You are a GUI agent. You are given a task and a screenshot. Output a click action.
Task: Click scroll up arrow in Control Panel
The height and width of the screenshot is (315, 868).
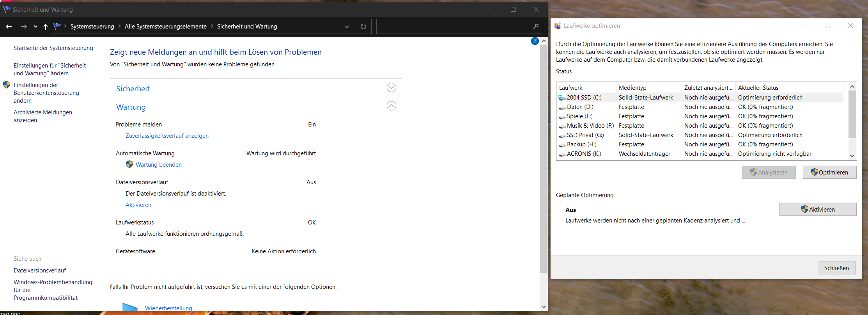point(544,41)
